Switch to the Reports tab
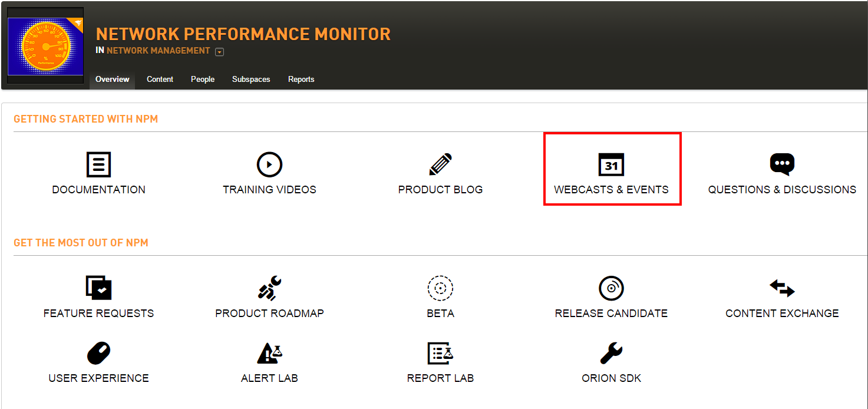The height and width of the screenshot is (409, 868). coord(301,79)
